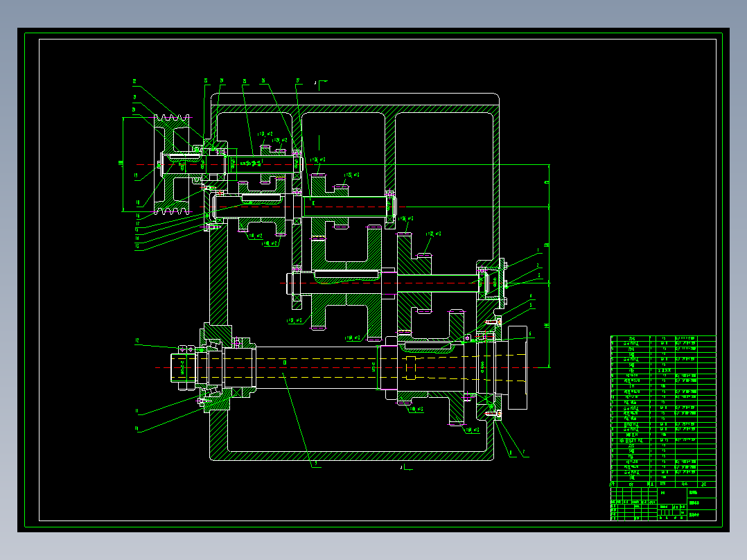Click part balloon number 6 on the right

(530, 334)
